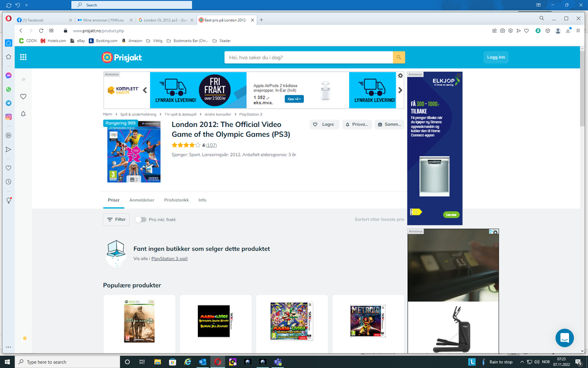The height and width of the screenshot is (368, 588).
Task: Open Opera speed dial grid icon
Action: [51, 31]
